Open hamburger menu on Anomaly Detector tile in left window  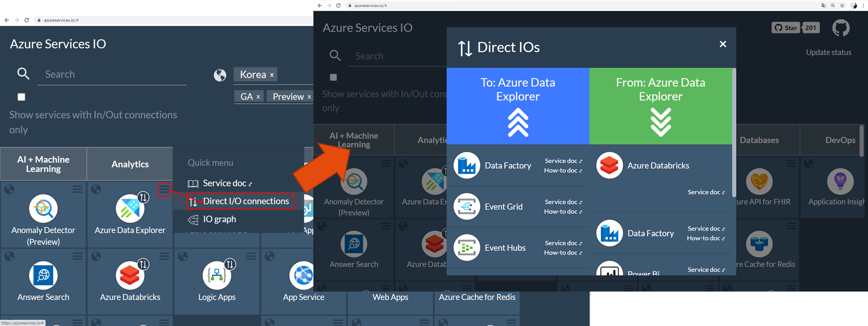(x=78, y=190)
